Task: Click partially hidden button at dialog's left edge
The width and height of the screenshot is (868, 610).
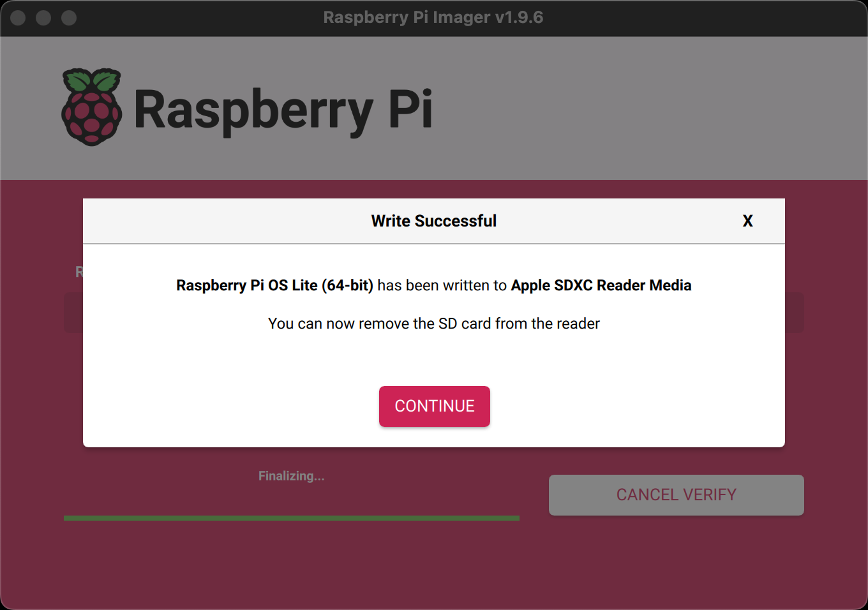Action: 73,313
